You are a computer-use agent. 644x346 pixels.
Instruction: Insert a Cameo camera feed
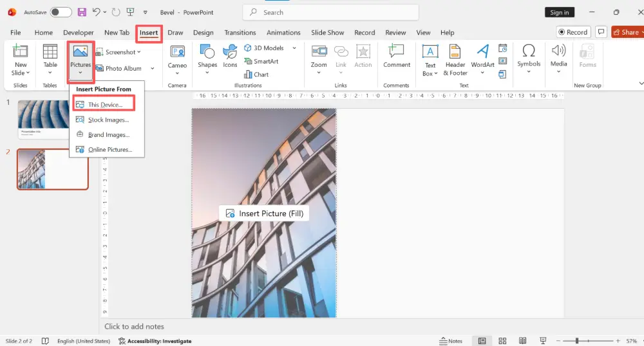177,60
